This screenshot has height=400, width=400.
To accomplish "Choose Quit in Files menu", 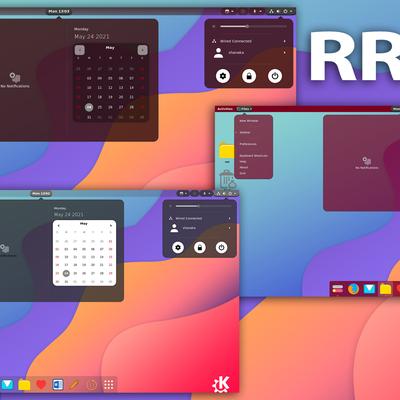I will click(x=242, y=173).
